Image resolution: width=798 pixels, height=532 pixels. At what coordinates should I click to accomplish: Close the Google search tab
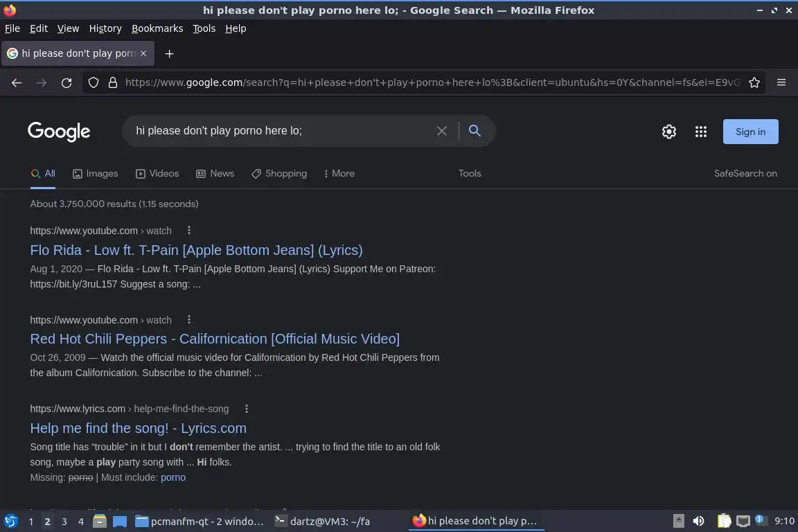143,53
